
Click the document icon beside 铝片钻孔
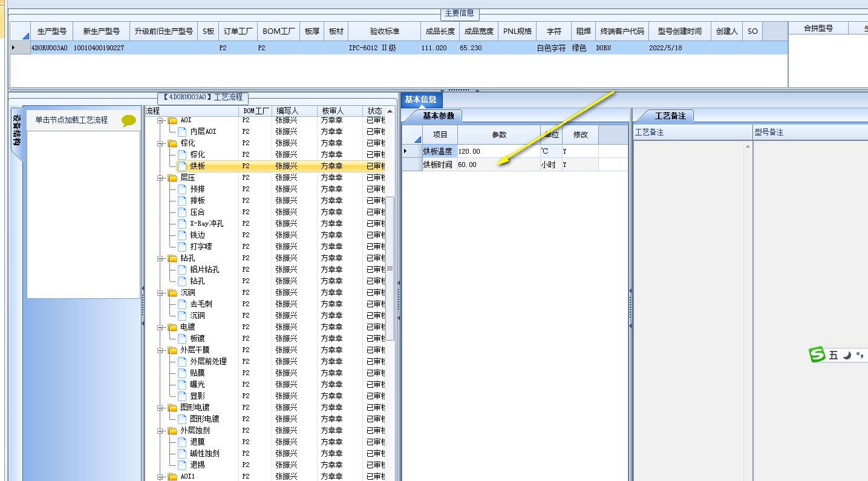pyautogui.click(x=182, y=269)
